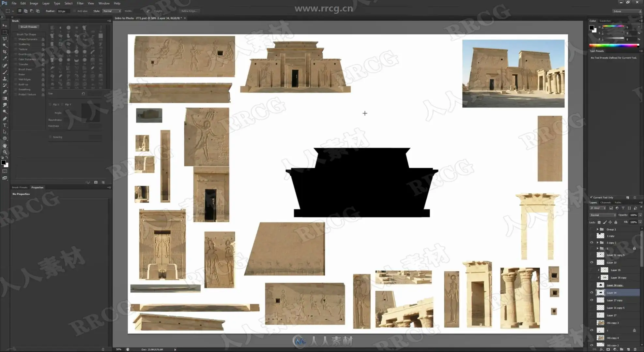Toggle Current Tool Only checkbox

point(591,197)
